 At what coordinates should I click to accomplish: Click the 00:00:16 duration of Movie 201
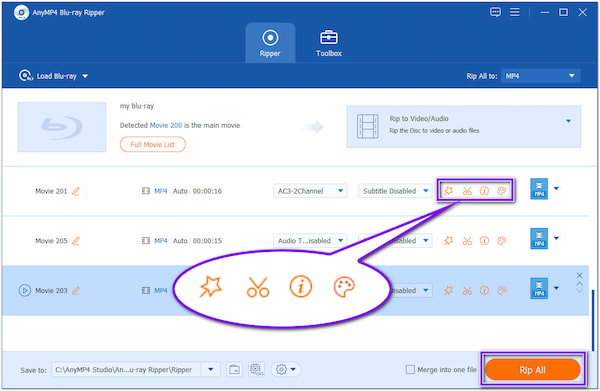[x=207, y=191]
